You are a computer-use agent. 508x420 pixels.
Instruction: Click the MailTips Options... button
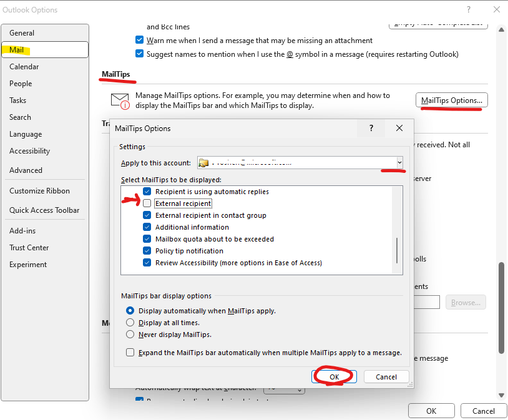[x=452, y=100]
